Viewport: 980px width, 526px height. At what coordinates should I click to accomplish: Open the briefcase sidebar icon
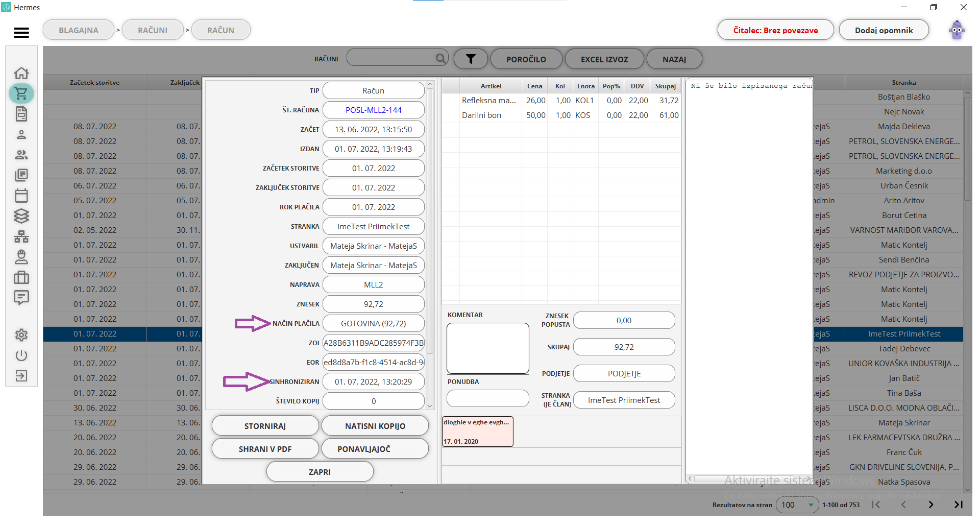[x=21, y=277]
